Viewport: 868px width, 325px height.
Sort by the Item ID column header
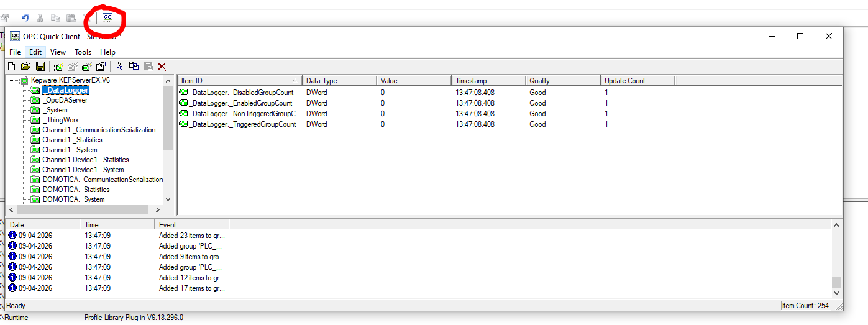(x=240, y=81)
